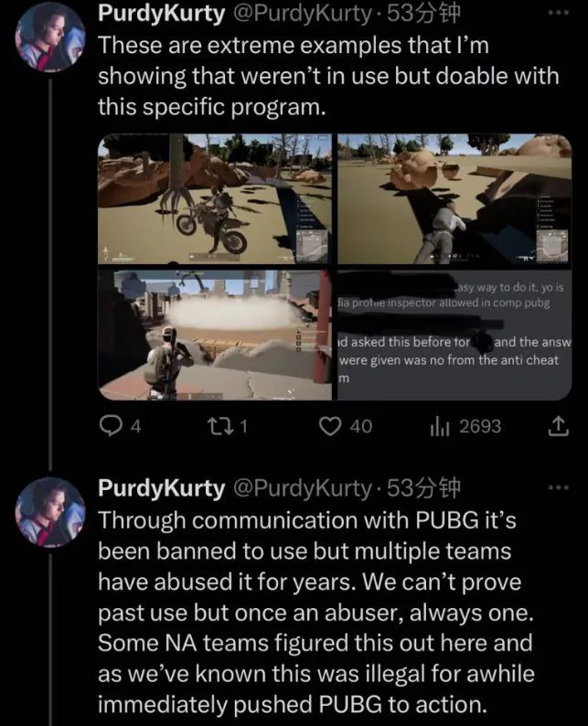The image size is (588, 726).
Task: Open reply icon on the first tweet
Action: pos(110,426)
